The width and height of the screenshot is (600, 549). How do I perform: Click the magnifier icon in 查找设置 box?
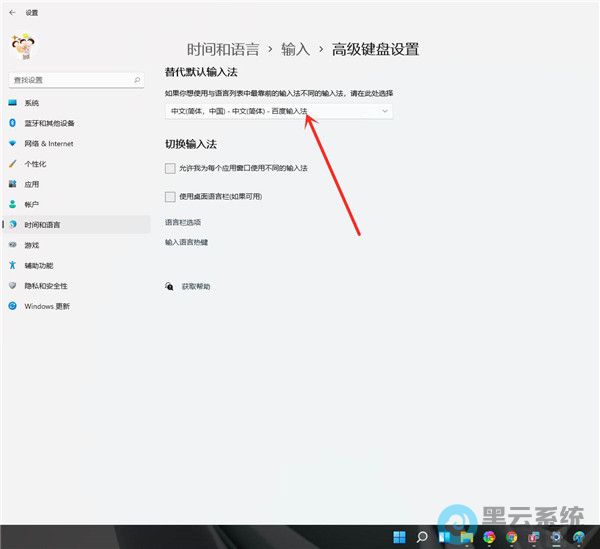click(137, 80)
